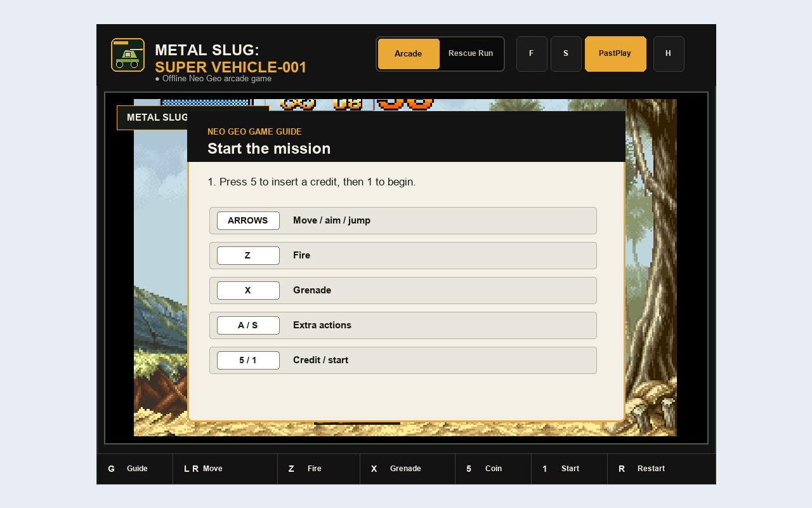Screen dimensions: 812x508
Task: Click the X Grenade control in bottom bar
Action: click(408, 469)
